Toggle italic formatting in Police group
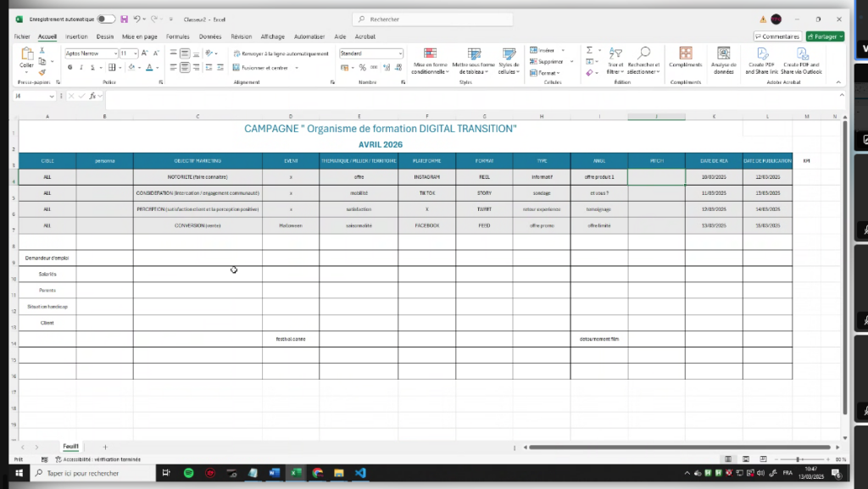868x489 pixels. 81,68
